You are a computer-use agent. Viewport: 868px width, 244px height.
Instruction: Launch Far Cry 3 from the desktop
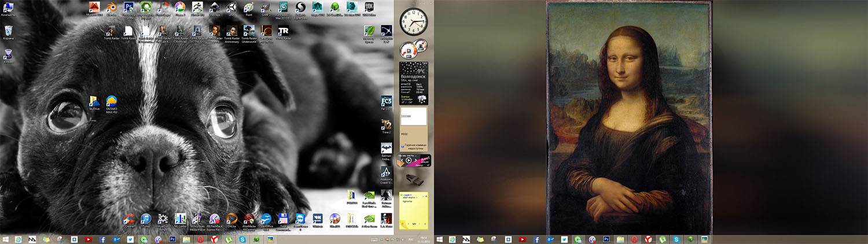click(x=387, y=103)
